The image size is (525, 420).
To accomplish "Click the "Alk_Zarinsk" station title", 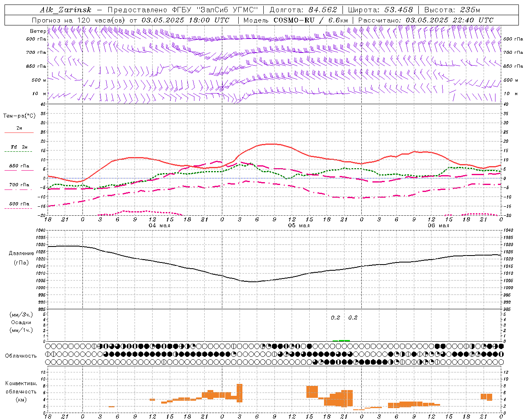I will click(x=66, y=10).
